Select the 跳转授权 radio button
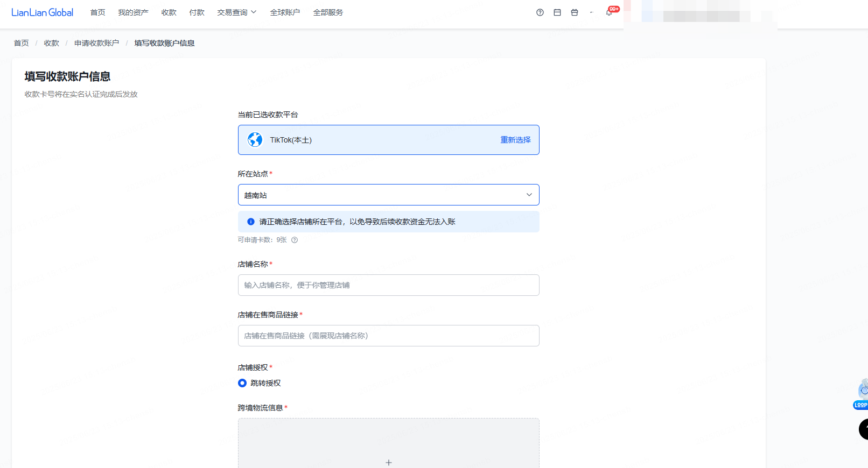 (x=242, y=383)
